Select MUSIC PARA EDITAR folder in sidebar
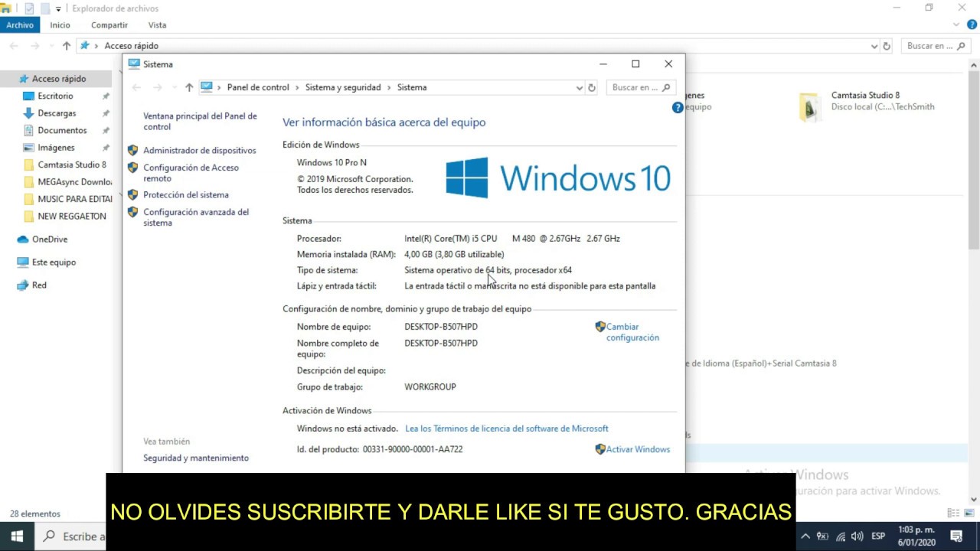Screen dimensions: 980x551 pos(75,199)
